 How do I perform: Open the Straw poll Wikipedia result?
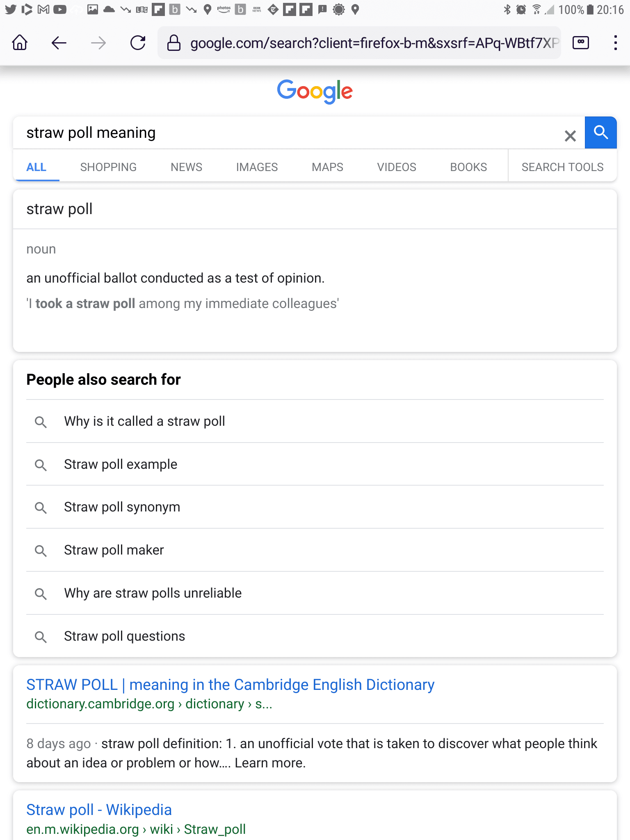tap(99, 810)
